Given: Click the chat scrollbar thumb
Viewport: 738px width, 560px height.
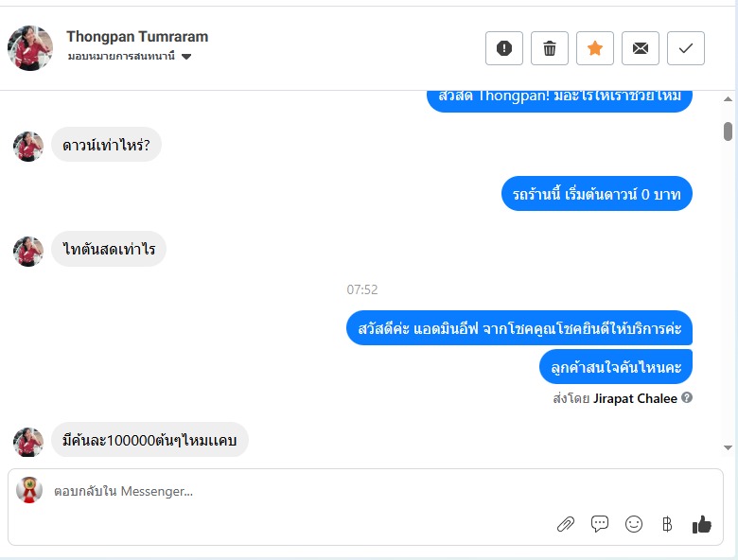Looking at the screenshot, I should coord(728,131).
